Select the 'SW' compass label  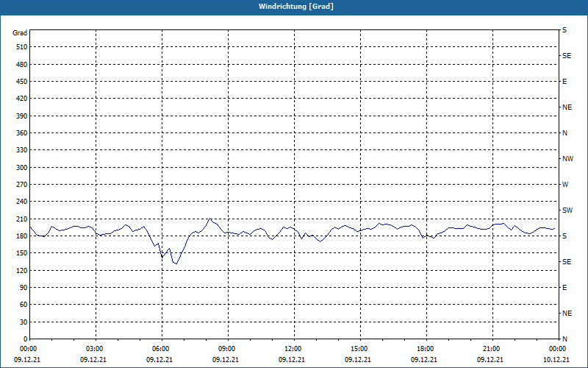[567, 210]
